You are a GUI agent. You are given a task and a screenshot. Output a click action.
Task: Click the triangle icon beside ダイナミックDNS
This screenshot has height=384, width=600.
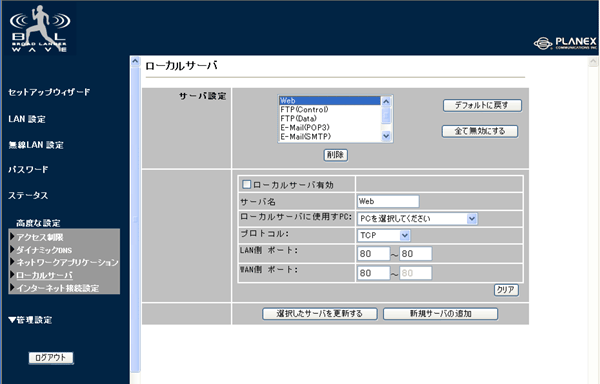[x=12, y=249]
